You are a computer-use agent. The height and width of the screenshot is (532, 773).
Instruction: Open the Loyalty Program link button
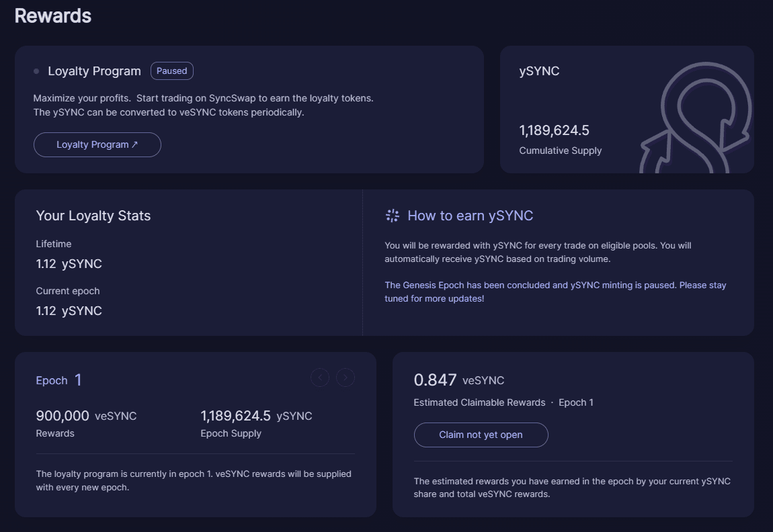[97, 144]
